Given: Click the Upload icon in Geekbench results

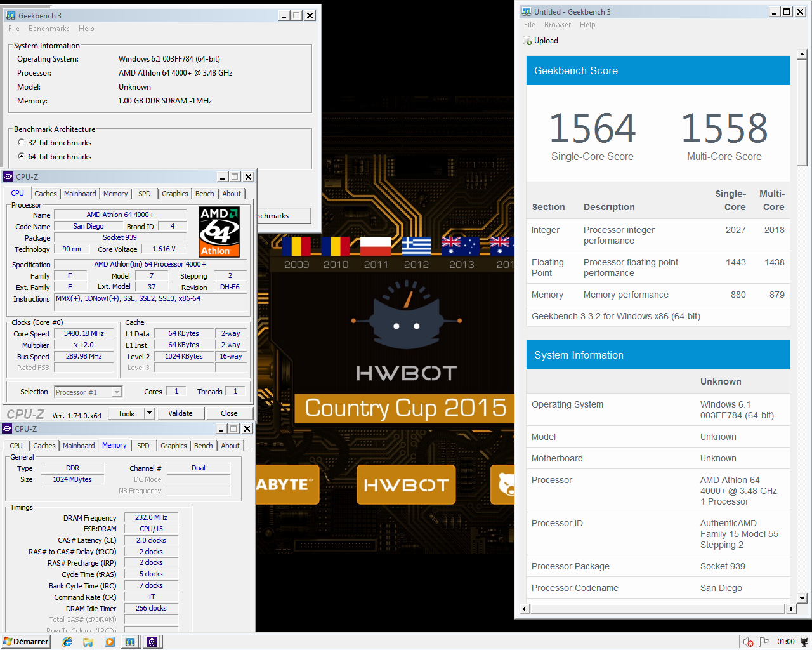Looking at the screenshot, I should [x=527, y=41].
